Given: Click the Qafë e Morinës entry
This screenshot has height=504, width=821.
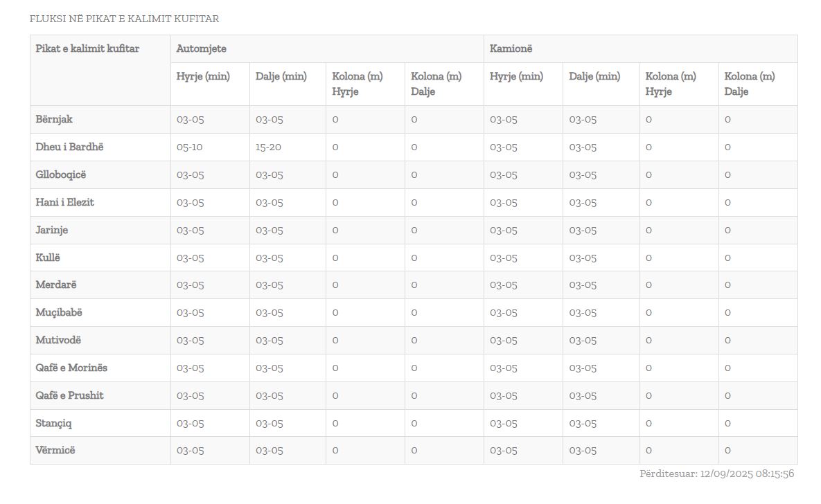Looking at the screenshot, I should 71,368.
